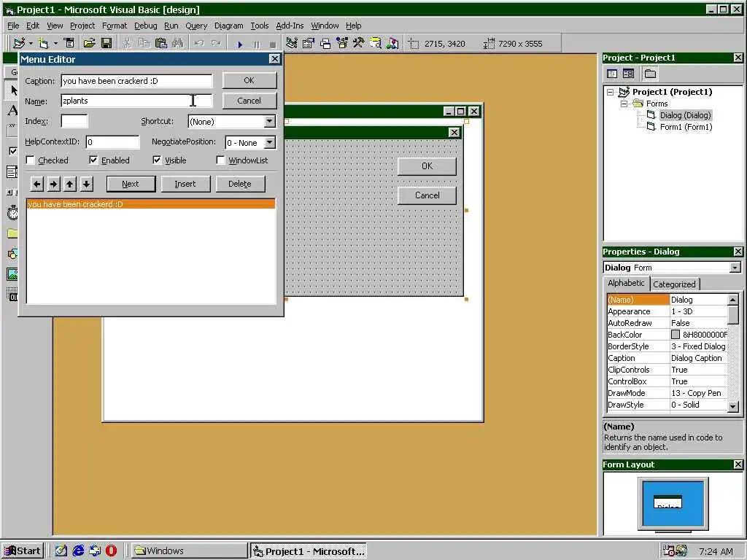Click OK in the Menu Editor
This screenshot has width=747, height=560.
249,80
